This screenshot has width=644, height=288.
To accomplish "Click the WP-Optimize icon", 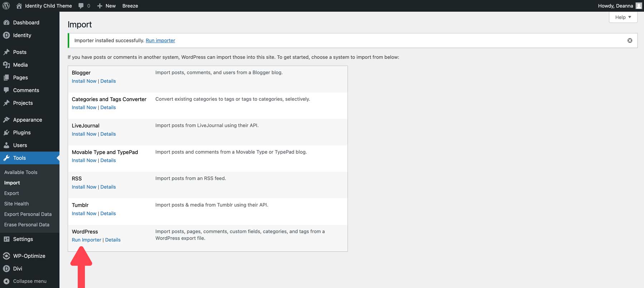I will (6, 256).
